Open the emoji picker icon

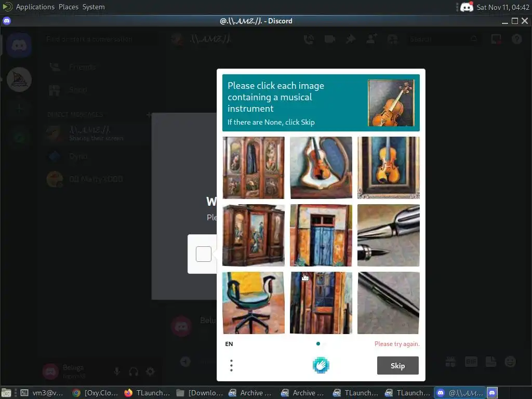510,362
